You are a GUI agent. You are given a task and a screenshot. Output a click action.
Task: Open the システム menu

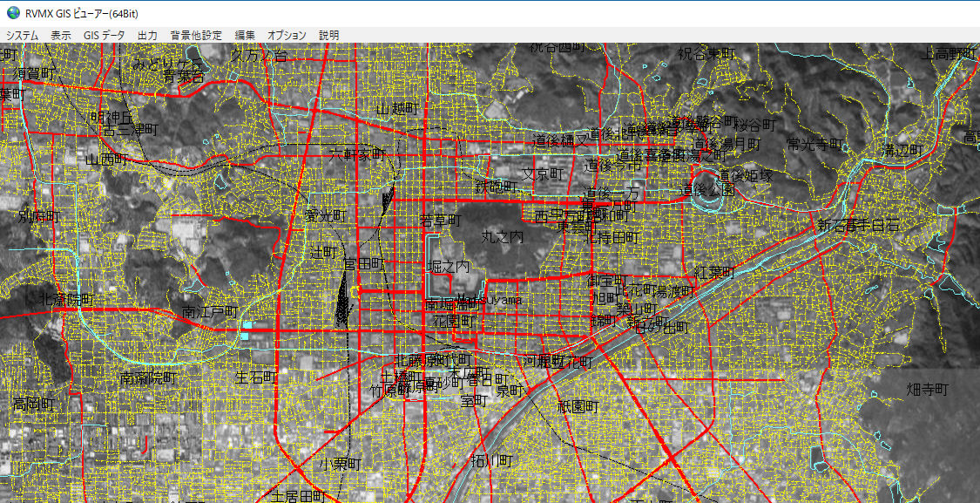coord(23,36)
